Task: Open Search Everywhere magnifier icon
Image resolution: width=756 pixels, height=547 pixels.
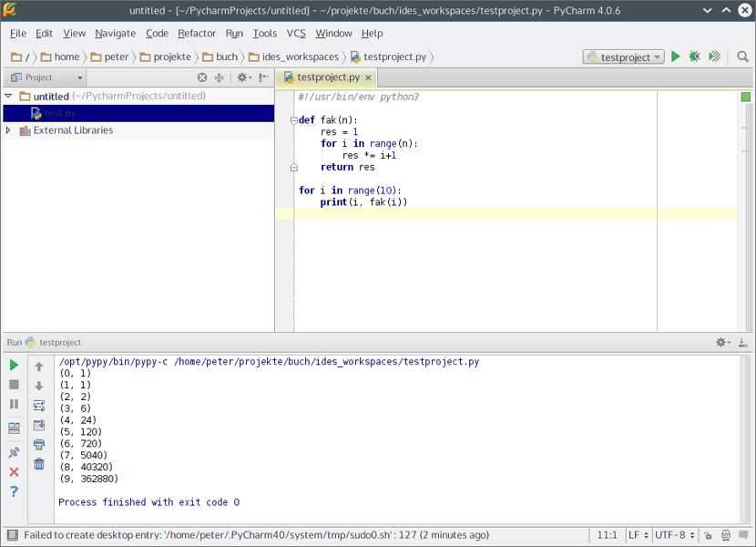Action: (x=742, y=57)
